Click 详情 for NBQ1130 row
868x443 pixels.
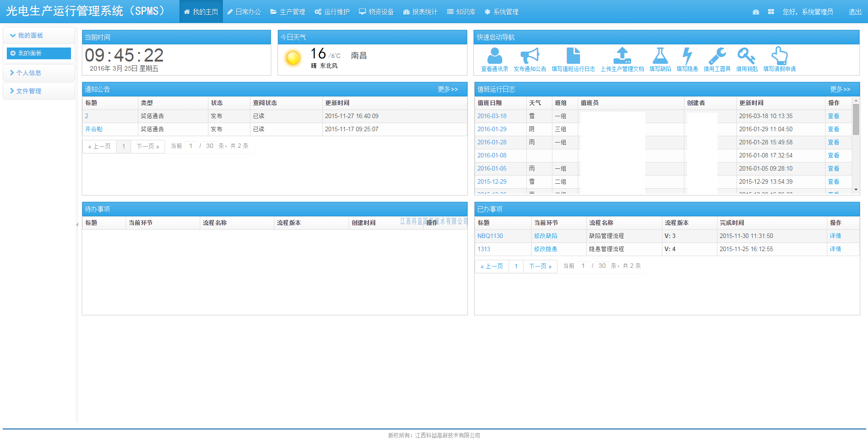tap(835, 236)
